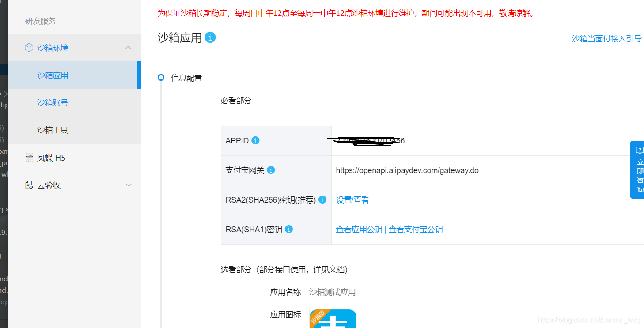Image resolution: width=644 pixels, height=328 pixels.
Task: Click the 应用图标 field label
Action: click(285, 314)
